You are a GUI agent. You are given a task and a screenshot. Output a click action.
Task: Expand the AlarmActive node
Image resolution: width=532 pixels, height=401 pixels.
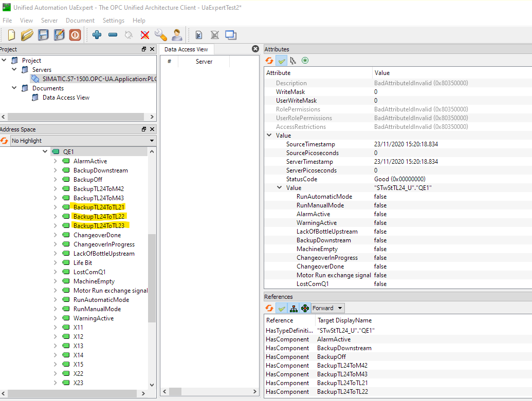(x=56, y=161)
